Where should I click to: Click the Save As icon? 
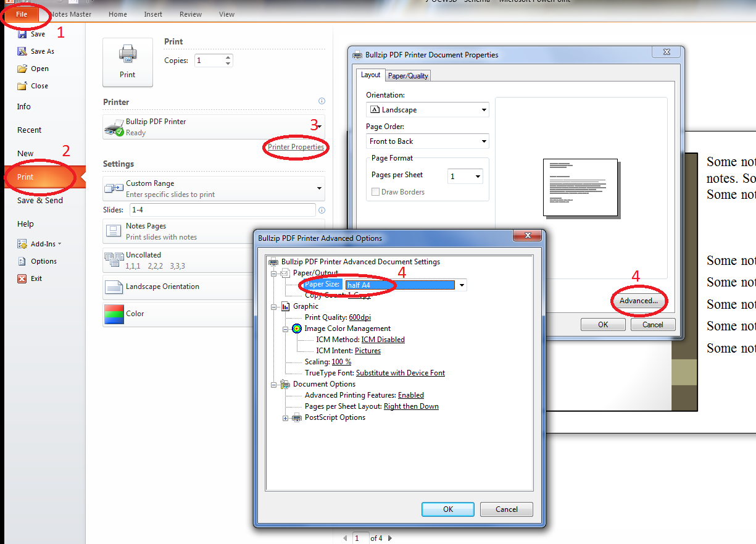[x=22, y=51]
